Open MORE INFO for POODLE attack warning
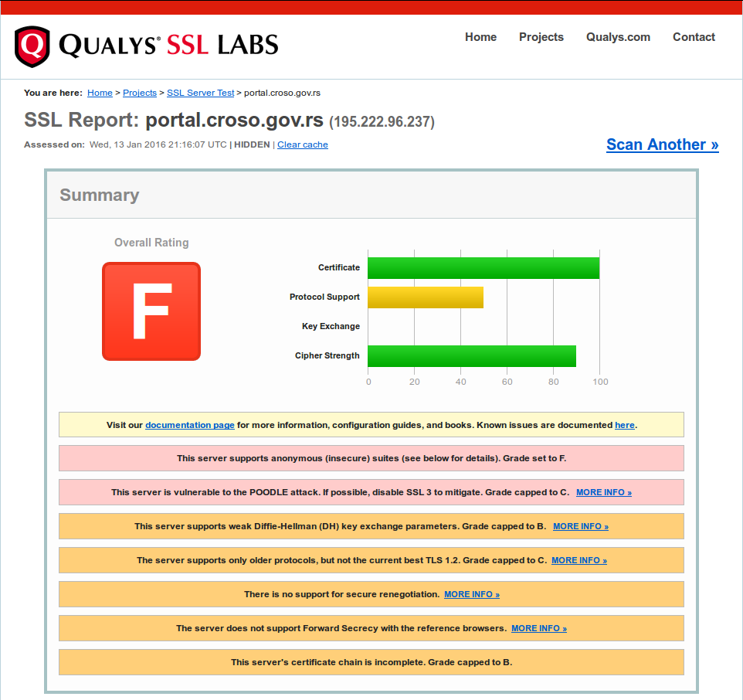Image resolution: width=743 pixels, height=700 pixels. click(603, 492)
